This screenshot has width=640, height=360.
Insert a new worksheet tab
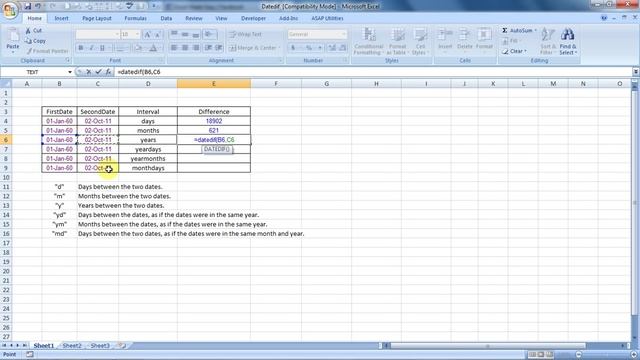tap(121, 345)
